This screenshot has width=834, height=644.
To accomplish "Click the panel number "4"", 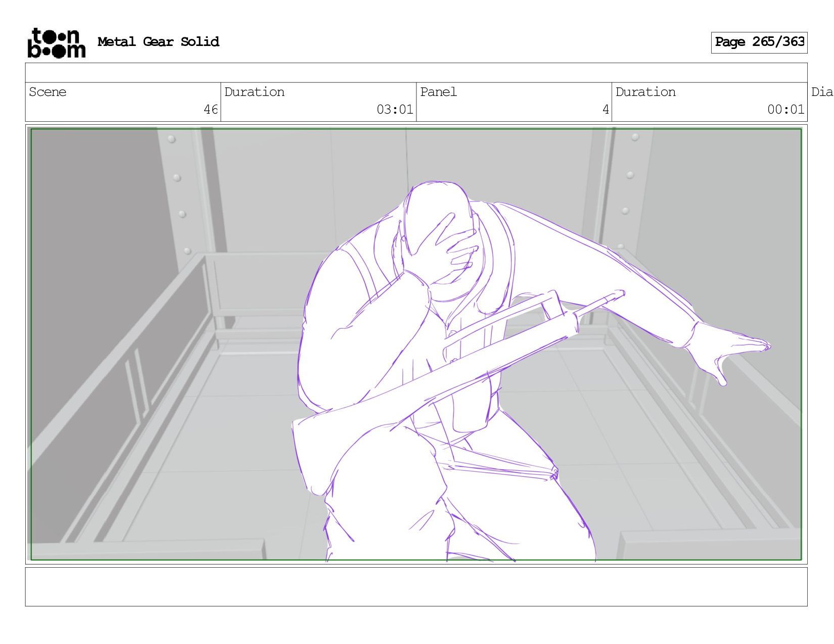I will point(606,110).
